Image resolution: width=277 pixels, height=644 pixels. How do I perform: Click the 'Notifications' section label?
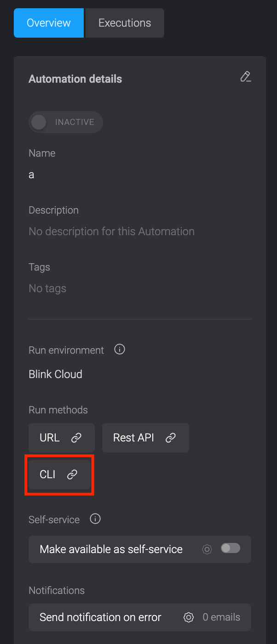(x=57, y=590)
